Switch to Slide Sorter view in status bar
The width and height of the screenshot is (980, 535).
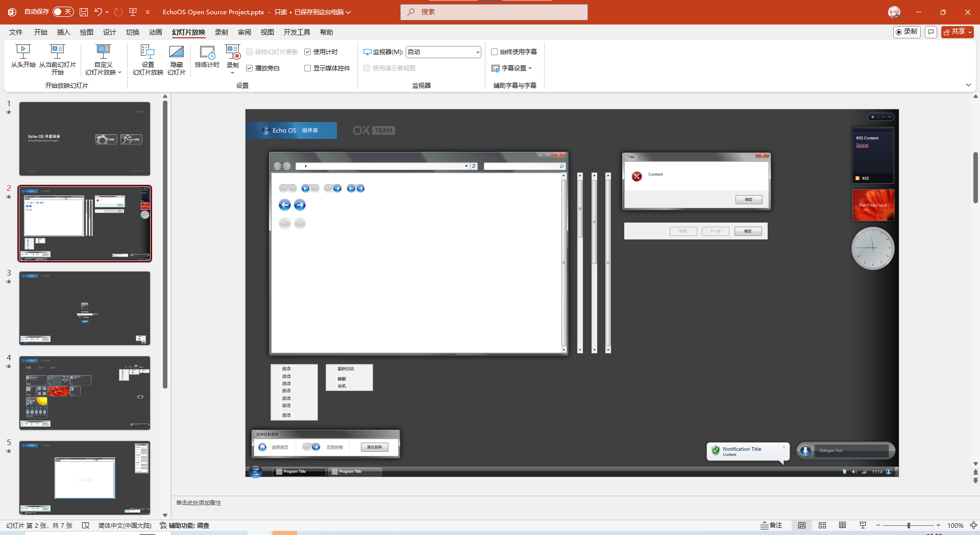[822, 525]
